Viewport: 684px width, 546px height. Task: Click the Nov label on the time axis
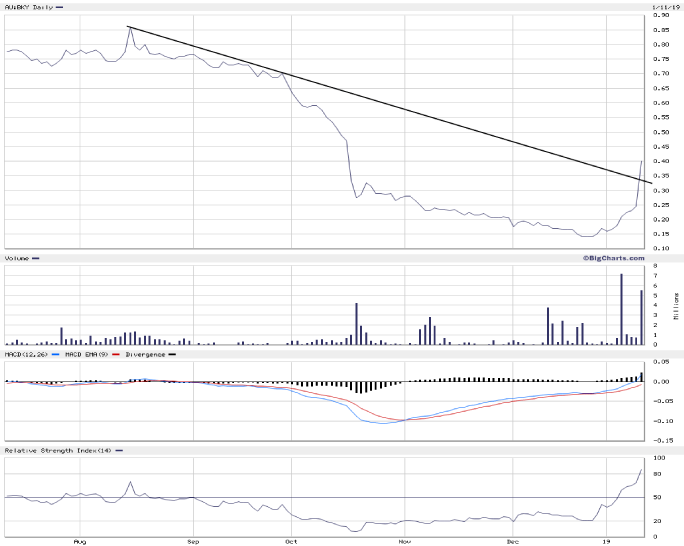(x=403, y=541)
